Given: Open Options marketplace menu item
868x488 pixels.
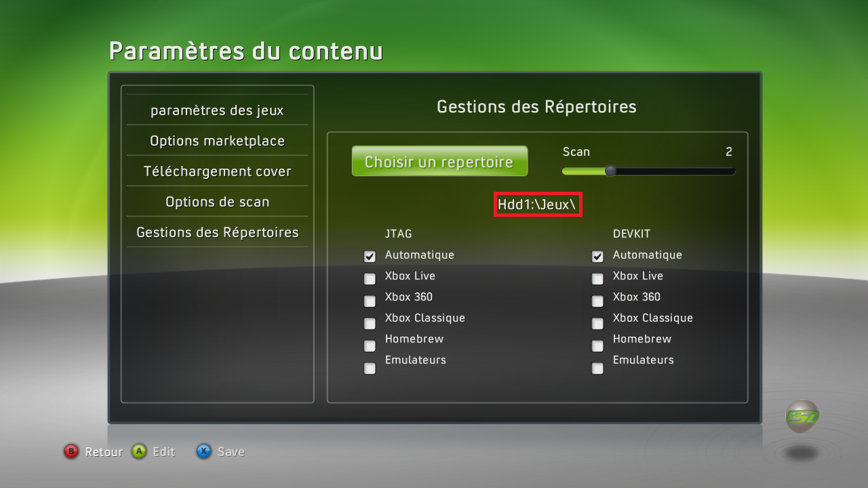Looking at the screenshot, I should click(x=217, y=141).
